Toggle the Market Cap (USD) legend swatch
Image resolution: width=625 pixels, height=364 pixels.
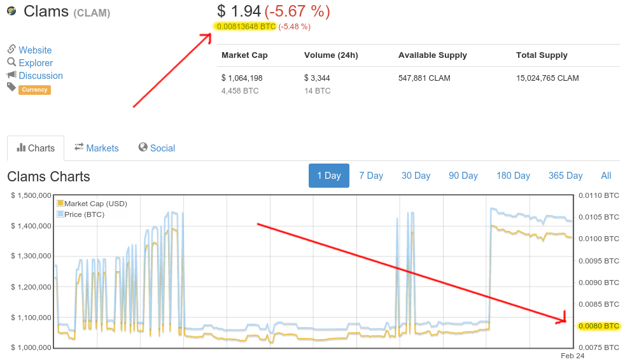(60, 204)
